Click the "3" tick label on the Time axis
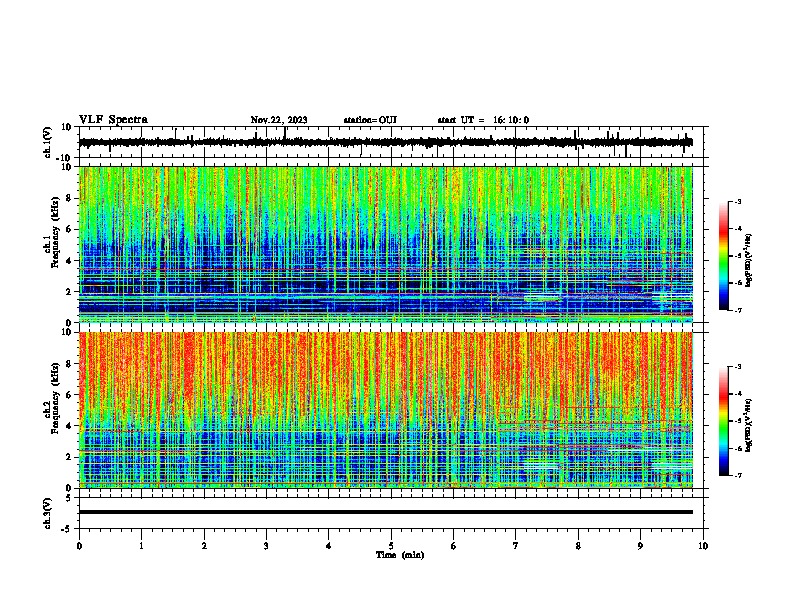792x612 pixels. tap(266, 546)
